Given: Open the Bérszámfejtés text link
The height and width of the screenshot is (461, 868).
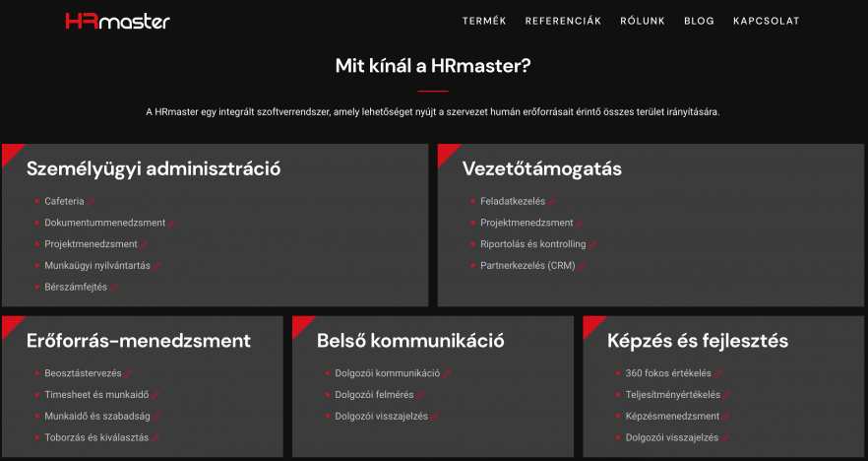Looking at the screenshot, I should [x=76, y=287].
